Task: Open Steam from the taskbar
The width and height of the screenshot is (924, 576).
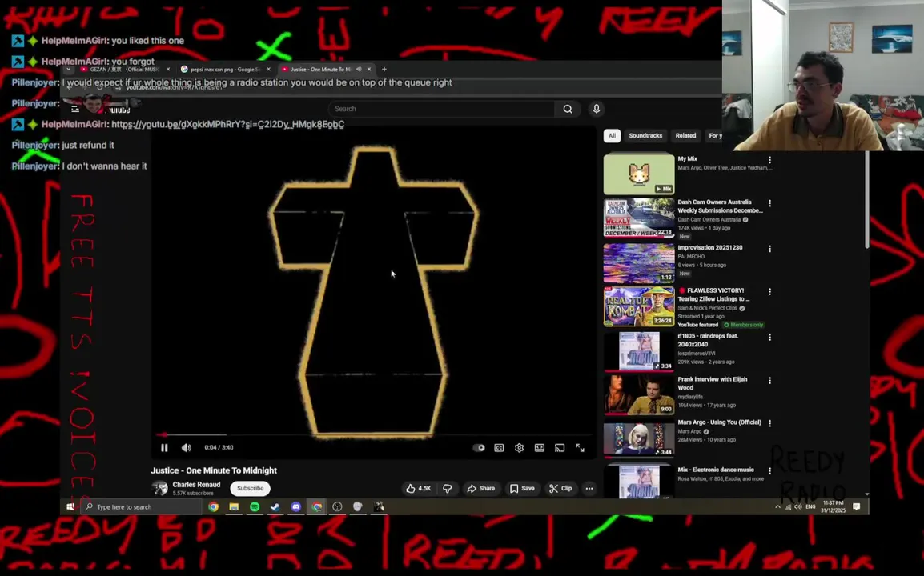Action: (x=275, y=507)
